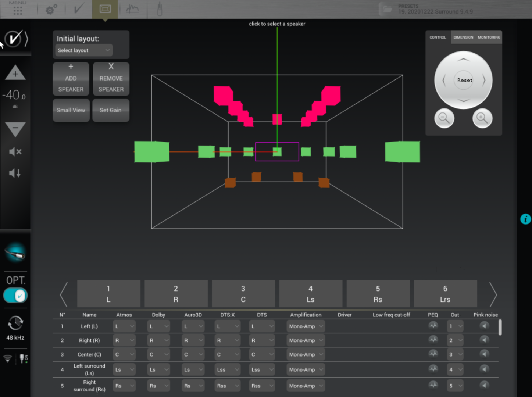This screenshot has width=532, height=397.
Task: Click the dim volume speaker icon
Action: pyautogui.click(x=15, y=173)
